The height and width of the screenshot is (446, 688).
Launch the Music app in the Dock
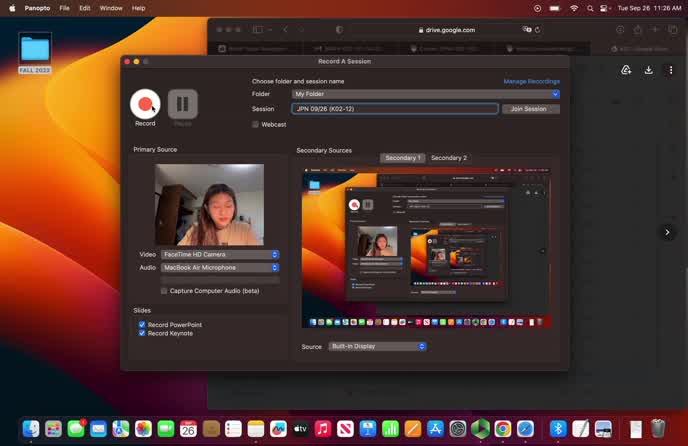pos(323,428)
